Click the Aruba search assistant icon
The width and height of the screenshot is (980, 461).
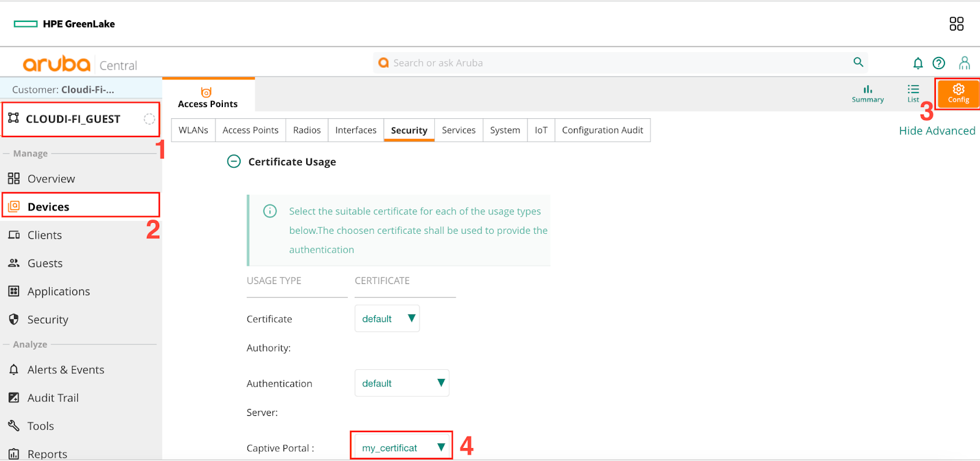384,62
